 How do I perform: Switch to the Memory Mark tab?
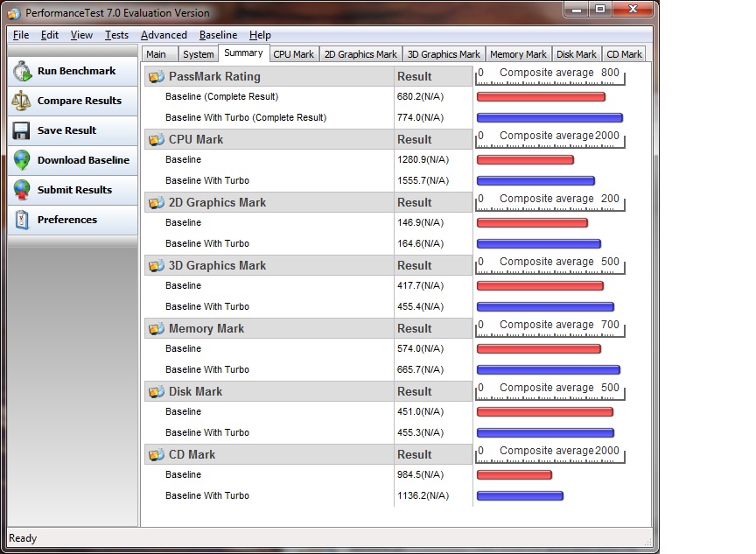pos(518,54)
